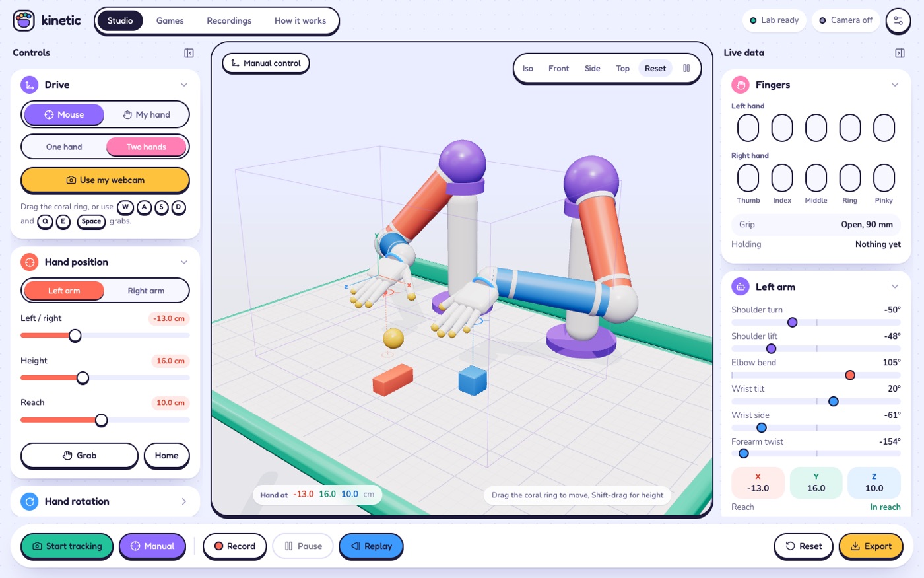Select the right hand Pinky indicator
This screenshot has width=924, height=578.
click(x=884, y=178)
